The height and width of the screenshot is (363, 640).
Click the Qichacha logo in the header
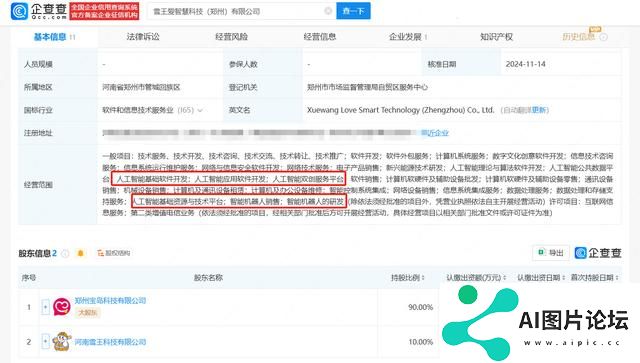pos(39,11)
